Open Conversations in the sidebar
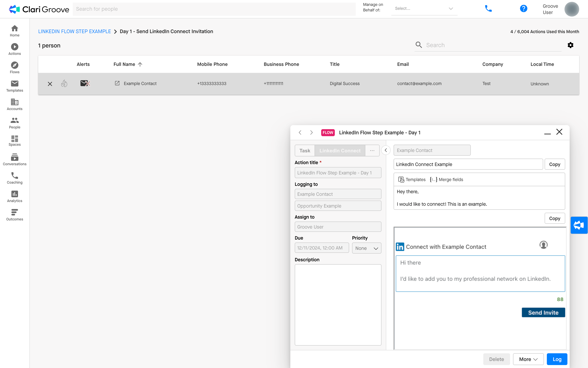Image resolution: width=588 pixels, height=368 pixels. [15, 160]
